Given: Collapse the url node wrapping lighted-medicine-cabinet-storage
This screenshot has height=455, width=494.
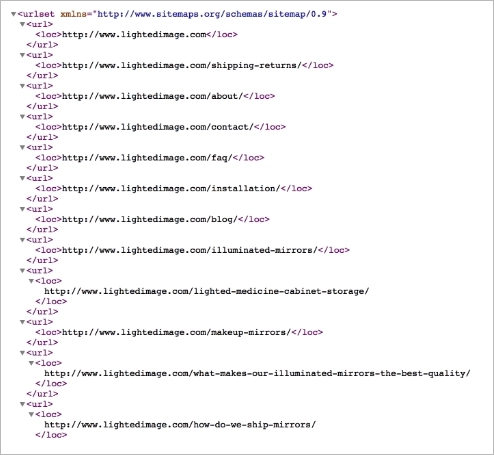Looking at the screenshot, I should 22,271.
